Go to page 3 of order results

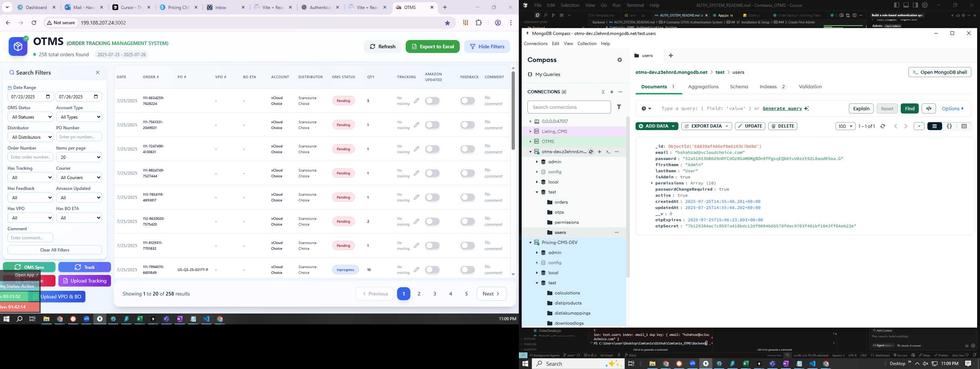point(435,294)
